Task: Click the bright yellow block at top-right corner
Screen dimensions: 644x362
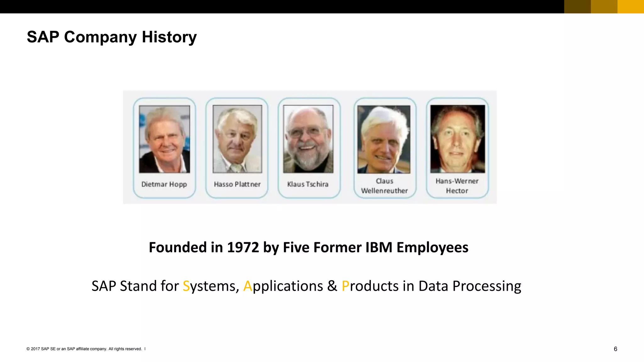Action: pos(631,7)
